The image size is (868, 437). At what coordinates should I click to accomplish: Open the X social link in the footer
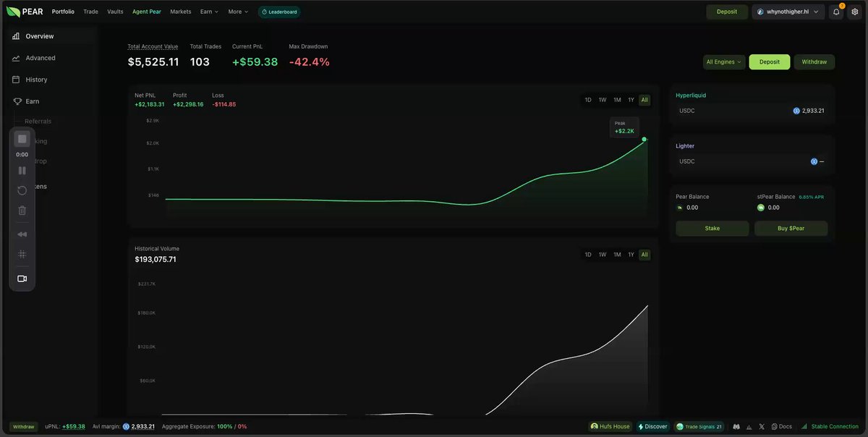pyautogui.click(x=762, y=427)
